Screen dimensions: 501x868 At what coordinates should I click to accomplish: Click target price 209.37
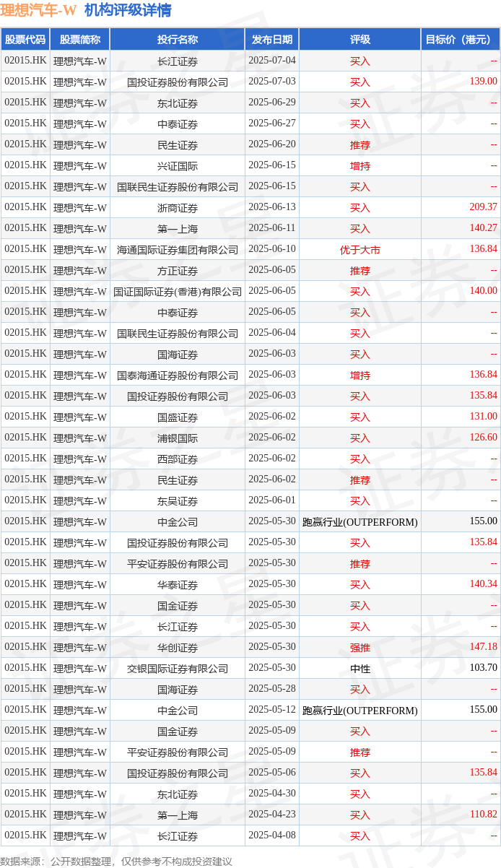[483, 207]
